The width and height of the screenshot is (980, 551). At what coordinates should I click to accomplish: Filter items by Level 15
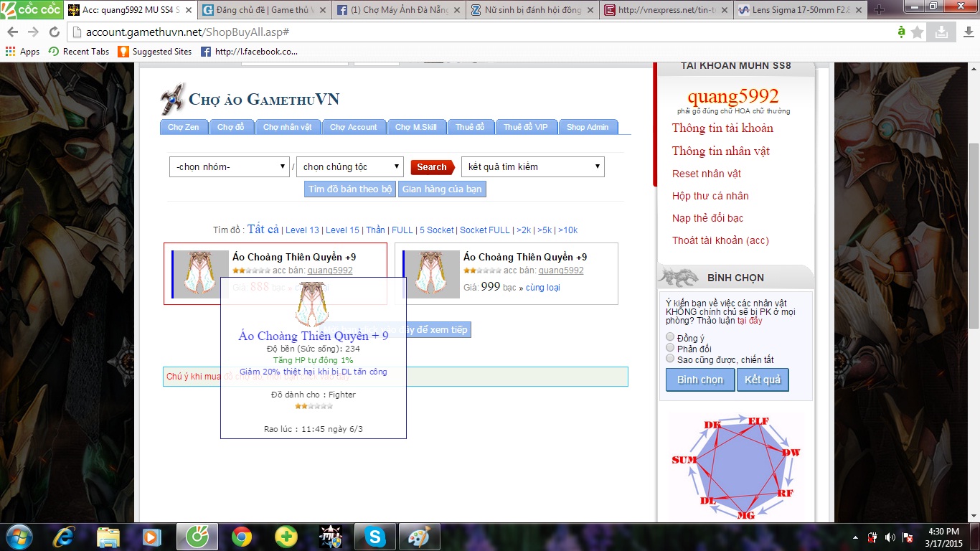[342, 230]
